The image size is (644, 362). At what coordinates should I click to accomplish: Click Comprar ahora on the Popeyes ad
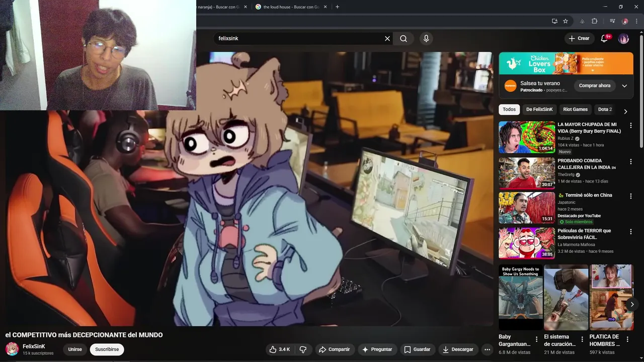coord(594,85)
